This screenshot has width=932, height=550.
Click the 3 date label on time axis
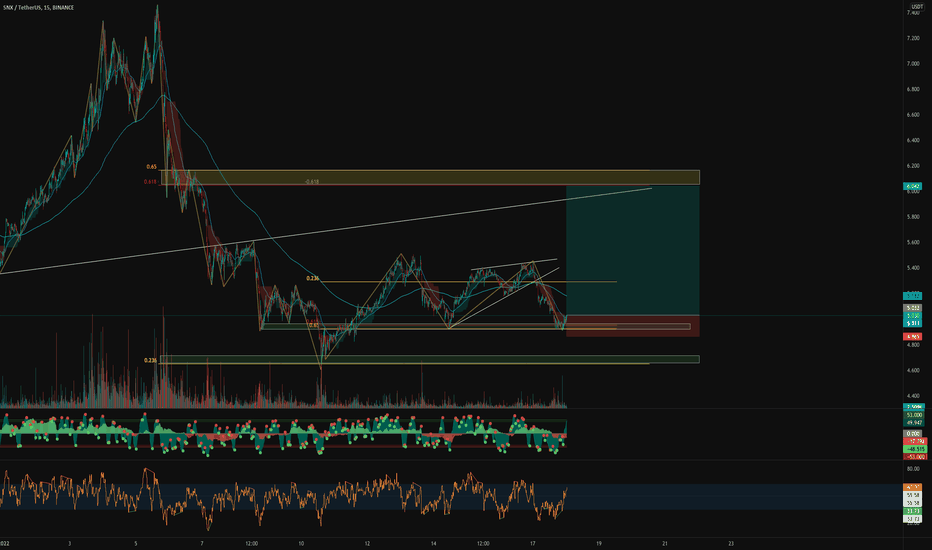click(x=69, y=543)
